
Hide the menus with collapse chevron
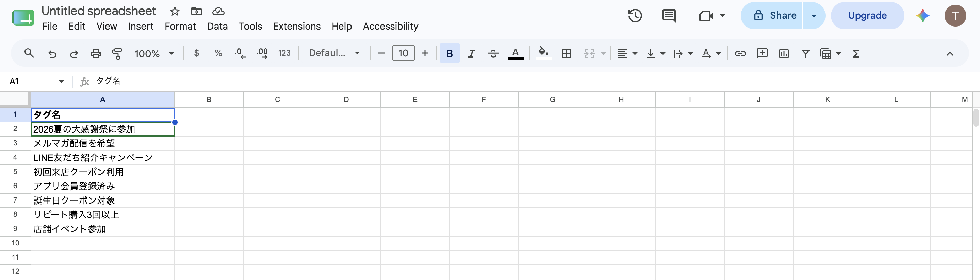click(x=950, y=54)
